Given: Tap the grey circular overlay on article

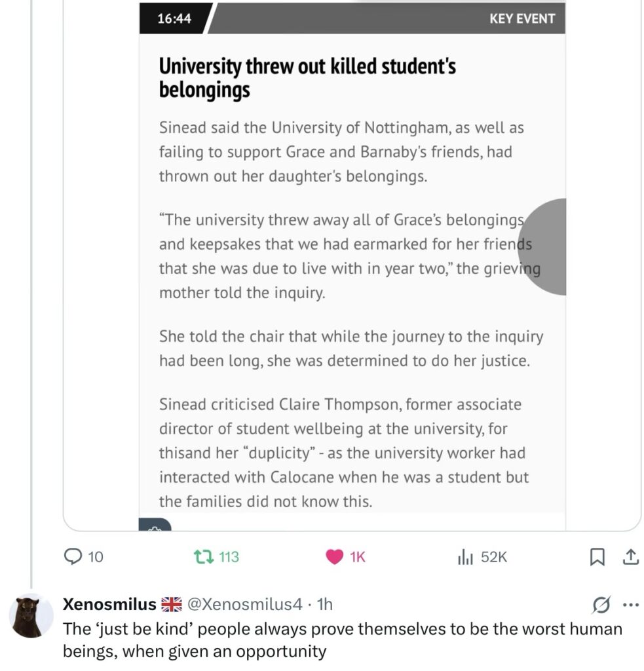Looking at the screenshot, I should [x=544, y=247].
